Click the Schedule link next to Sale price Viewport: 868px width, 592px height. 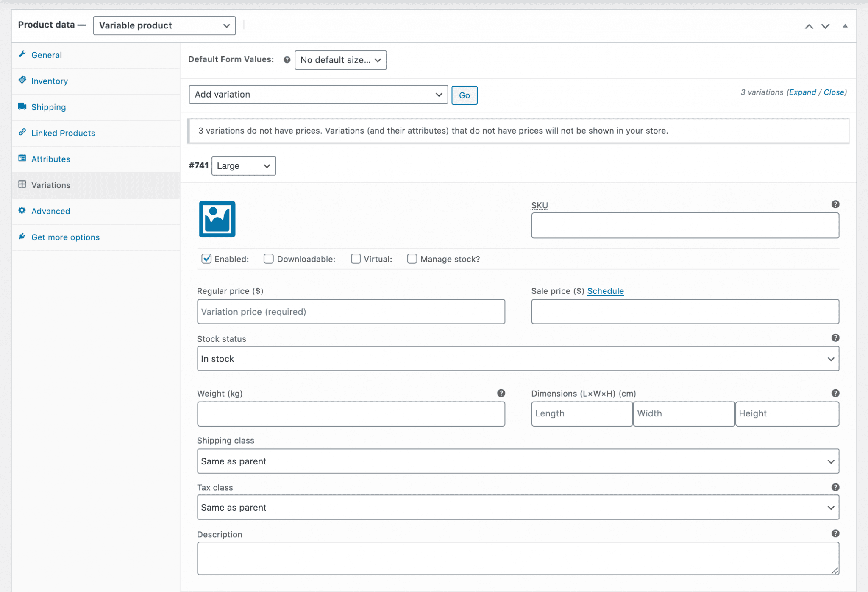coord(605,291)
